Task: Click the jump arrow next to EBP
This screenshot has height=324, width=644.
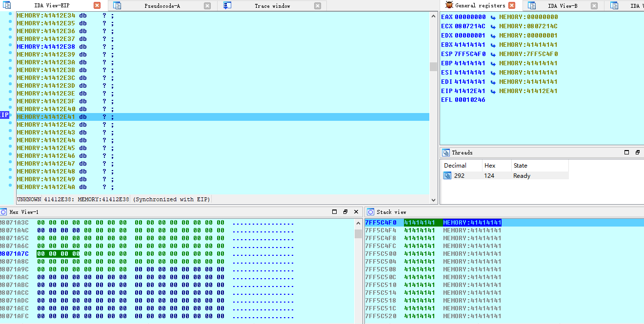Action: tap(493, 63)
